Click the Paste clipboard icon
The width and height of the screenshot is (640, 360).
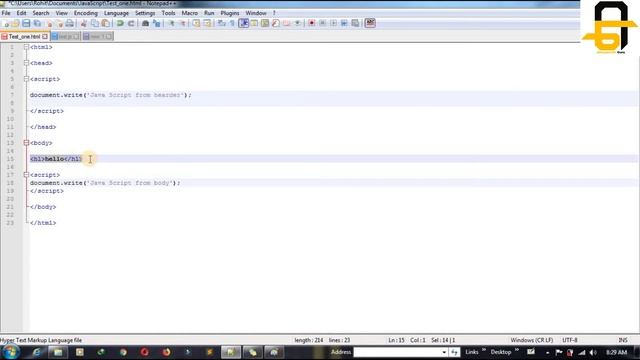(x=105, y=23)
